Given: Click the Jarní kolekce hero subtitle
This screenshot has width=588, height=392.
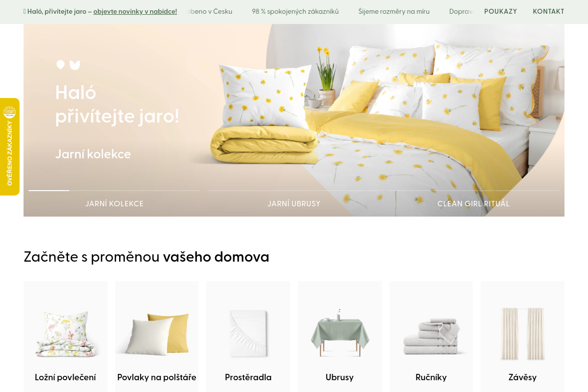Looking at the screenshot, I should 93,154.
